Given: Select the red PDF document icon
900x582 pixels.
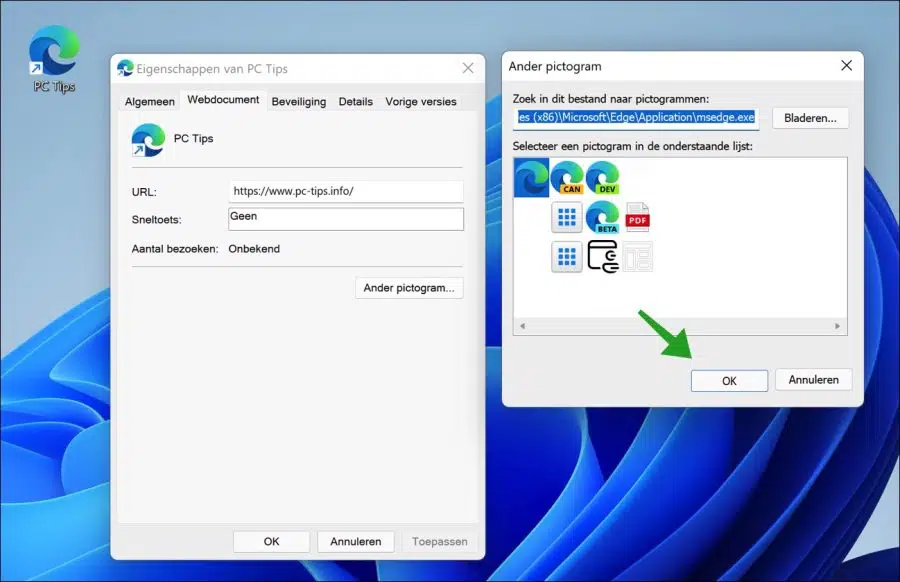Looking at the screenshot, I should click(x=638, y=217).
